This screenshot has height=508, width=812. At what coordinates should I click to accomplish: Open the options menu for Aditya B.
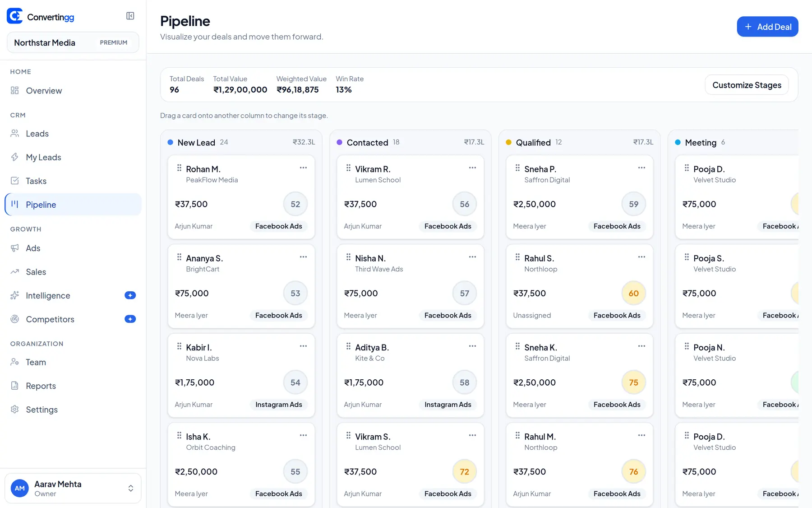[472, 346]
